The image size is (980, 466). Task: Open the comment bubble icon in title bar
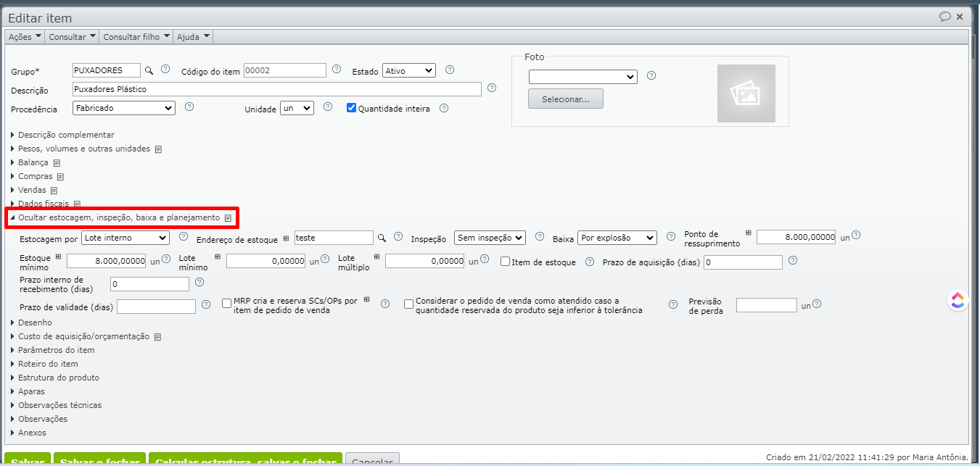pos(944,17)
